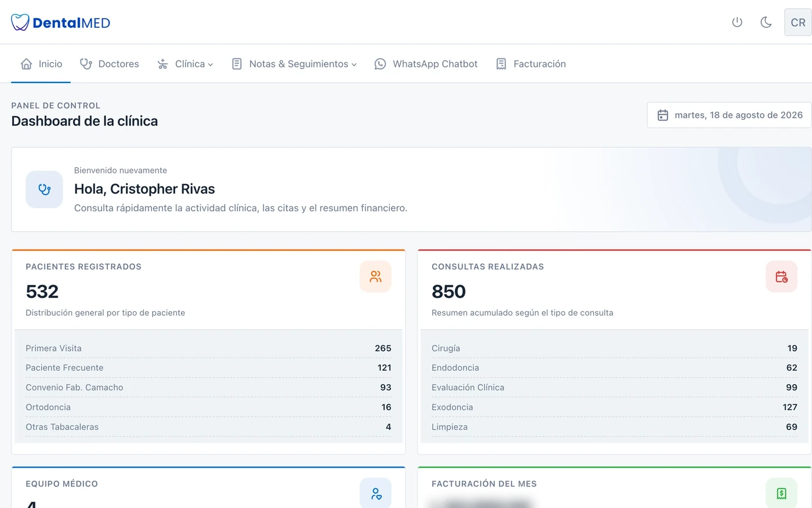Open the Doctores tab
This screenshot has width=812, height=508.
[x=110, y=64]
